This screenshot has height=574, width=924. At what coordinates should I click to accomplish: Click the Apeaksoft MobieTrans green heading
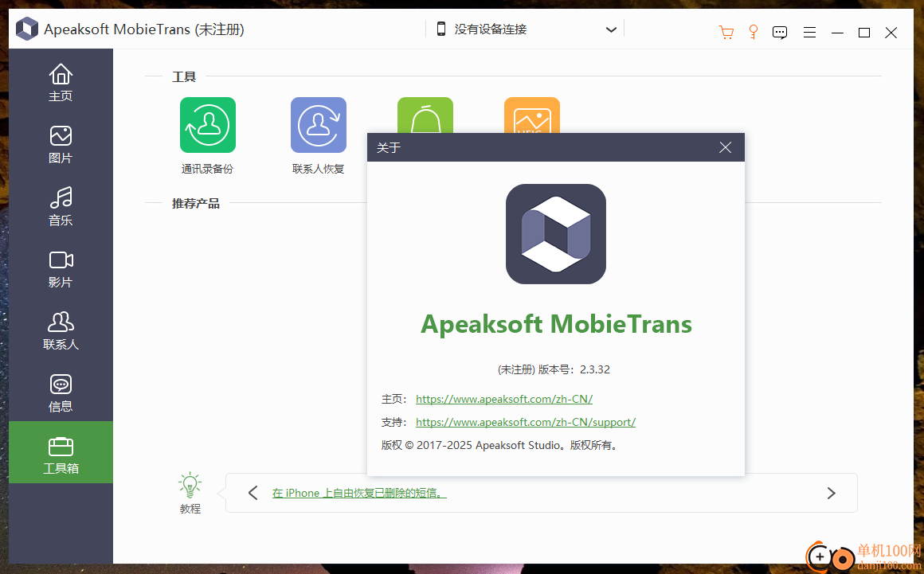pos(556,324)
